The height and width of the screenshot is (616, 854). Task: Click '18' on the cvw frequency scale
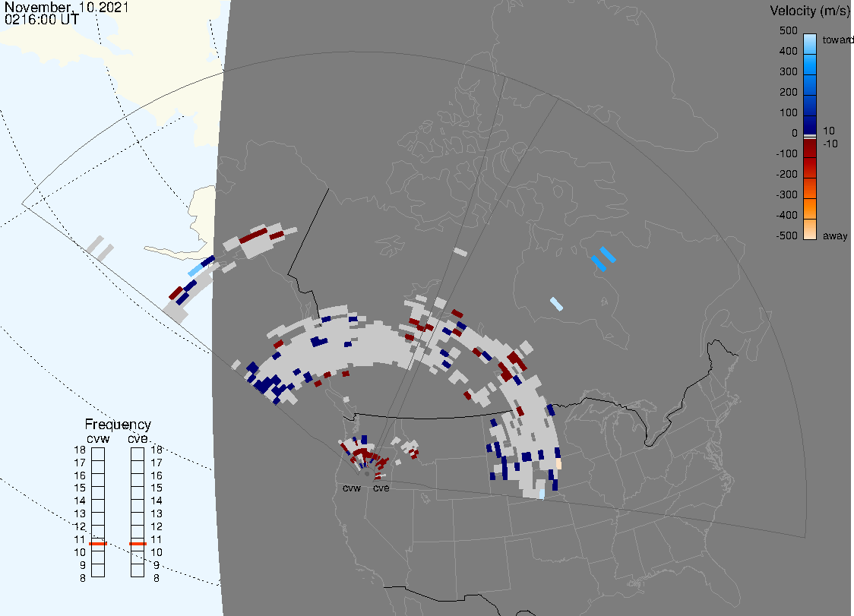tap(80, 450)
